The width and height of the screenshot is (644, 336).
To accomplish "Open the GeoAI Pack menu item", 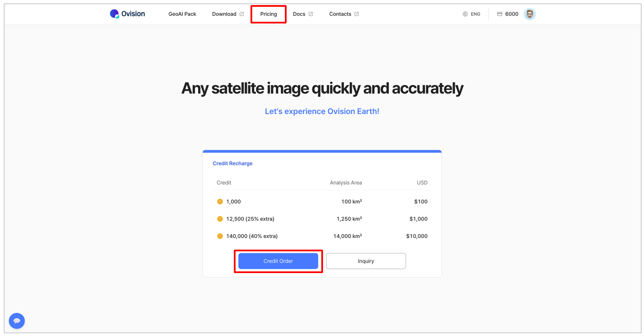I will point(182,14).
